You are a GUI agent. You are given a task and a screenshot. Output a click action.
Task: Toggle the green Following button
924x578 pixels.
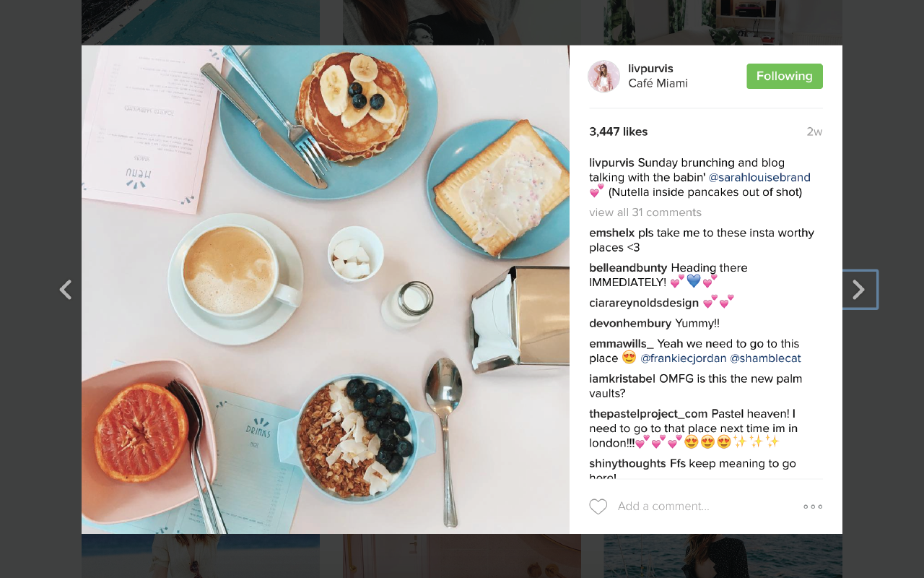pyautogui.click(x=785, y=76)
